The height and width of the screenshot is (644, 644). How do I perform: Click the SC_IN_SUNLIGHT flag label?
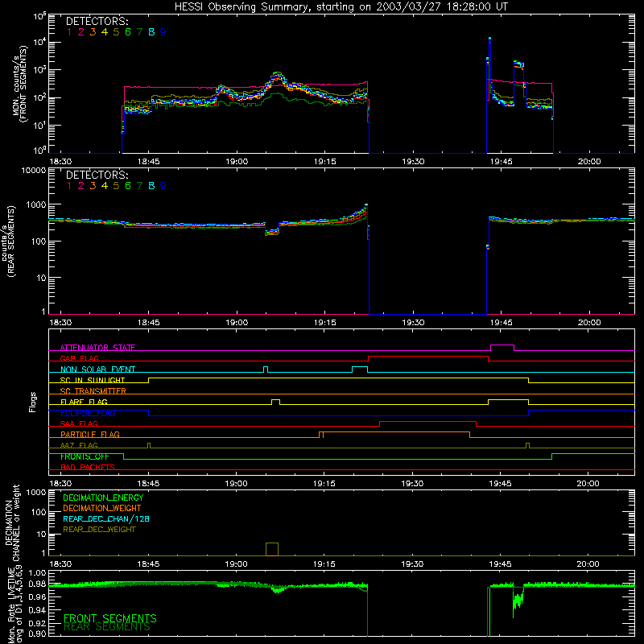(x=93, y=380)
